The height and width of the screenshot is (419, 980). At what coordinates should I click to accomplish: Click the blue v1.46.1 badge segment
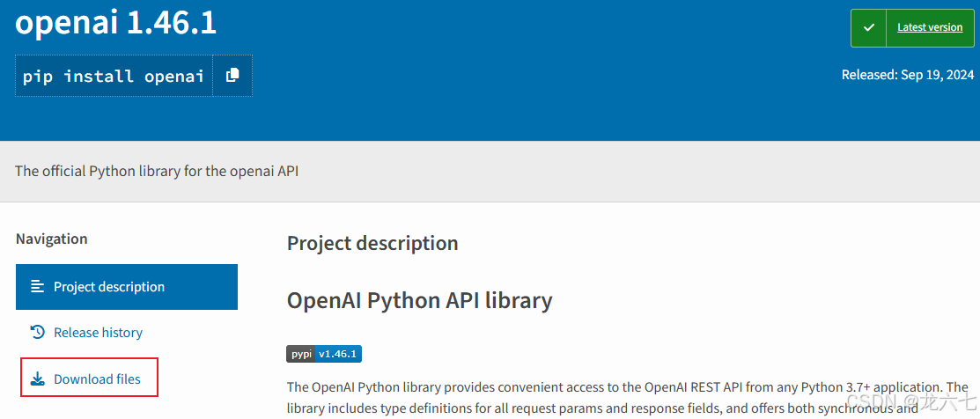[x=338, y=354]
